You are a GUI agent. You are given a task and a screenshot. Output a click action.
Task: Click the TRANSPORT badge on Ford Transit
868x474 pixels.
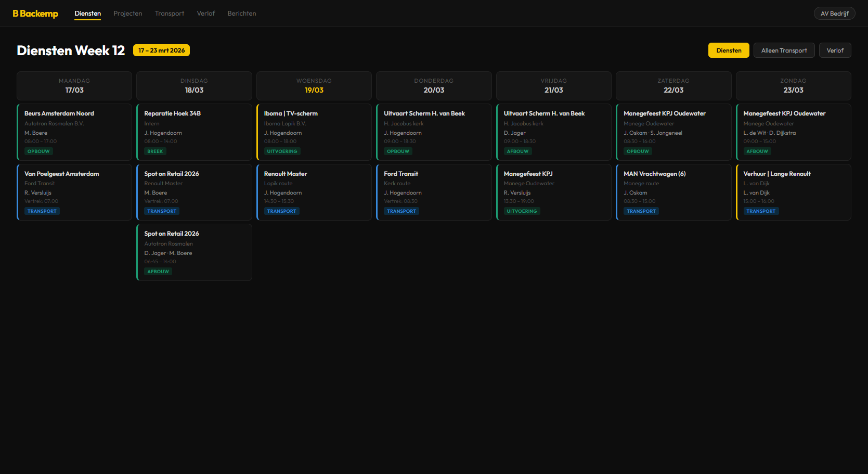(401, 211)
